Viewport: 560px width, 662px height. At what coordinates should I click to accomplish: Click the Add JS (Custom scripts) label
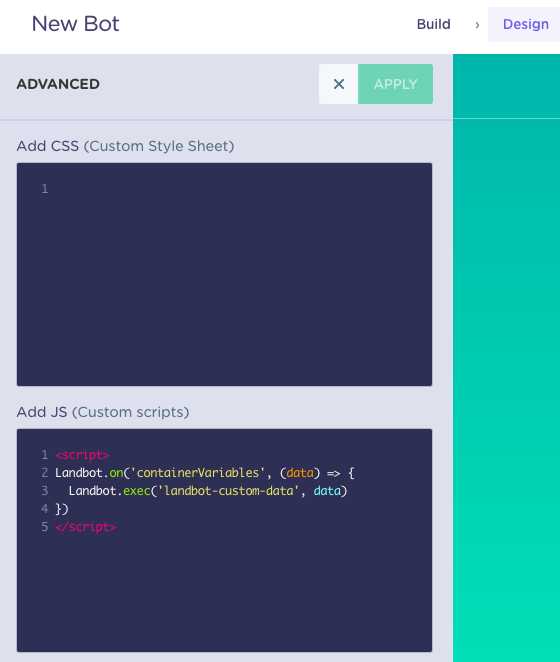tap(103, 412)
